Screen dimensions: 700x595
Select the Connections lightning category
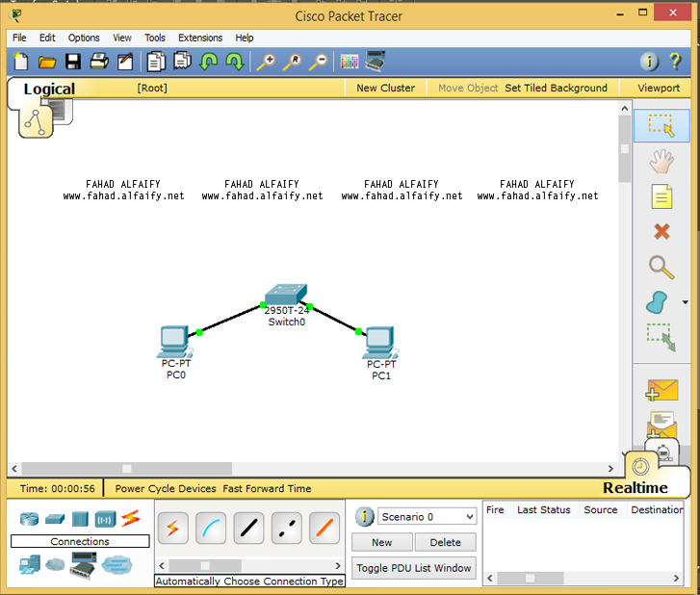click(130, 518)
